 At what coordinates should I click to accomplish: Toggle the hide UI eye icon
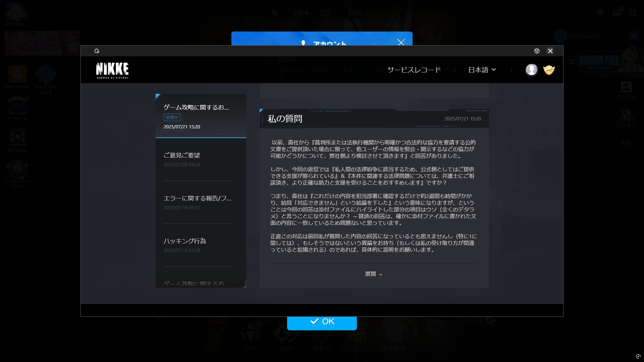pos(626,144)
